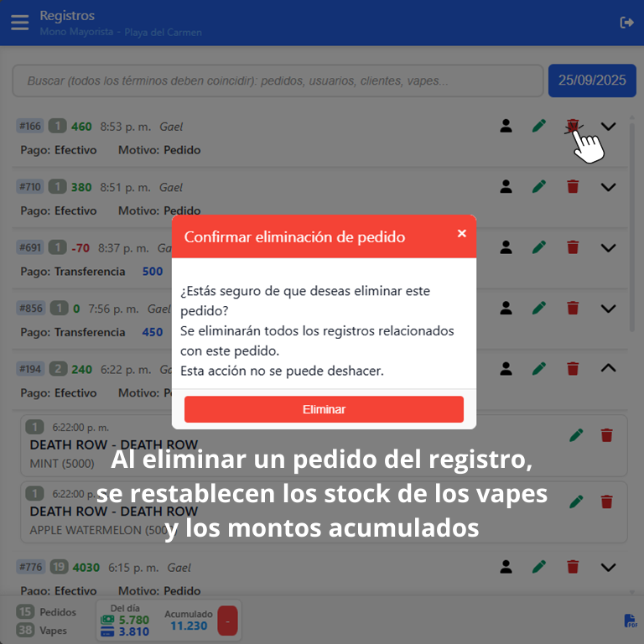Click order number #691 badge
644x644 pixels.
(30, 247)
